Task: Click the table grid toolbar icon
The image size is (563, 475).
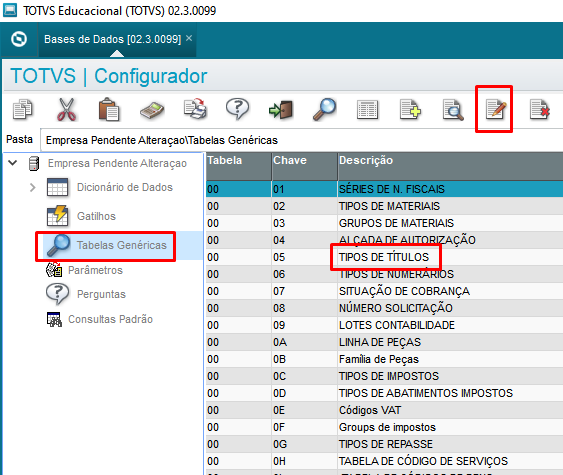Action: click(367, 110)
